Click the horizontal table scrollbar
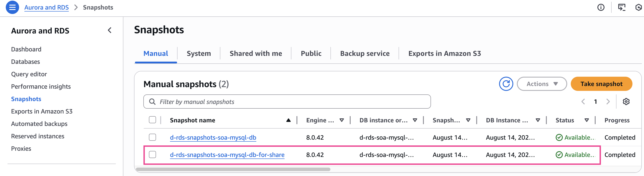 click(x=233, y=170)
